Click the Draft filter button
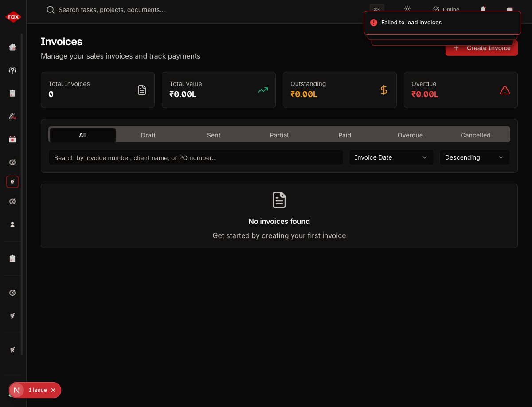 coord(148,135)
